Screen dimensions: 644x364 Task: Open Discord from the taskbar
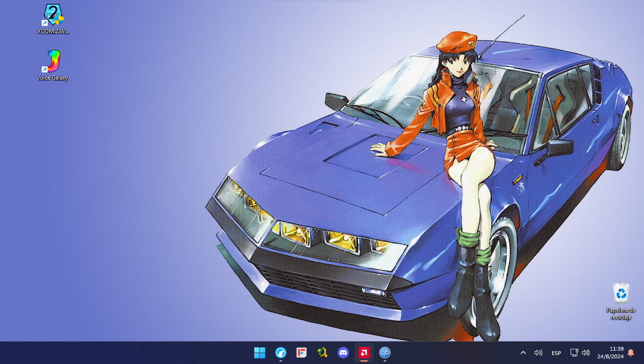tap(343, 353)
